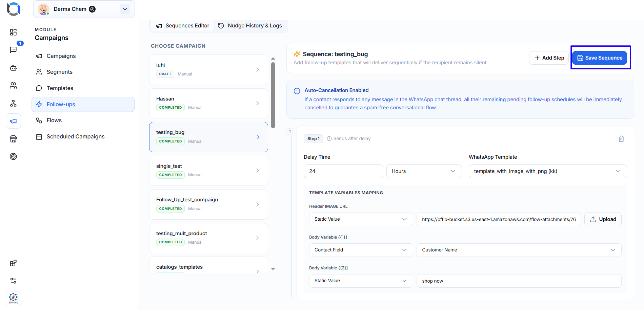
Task: Open the network hierarchy icon in sidebar
Action: (x=13, y=103)
